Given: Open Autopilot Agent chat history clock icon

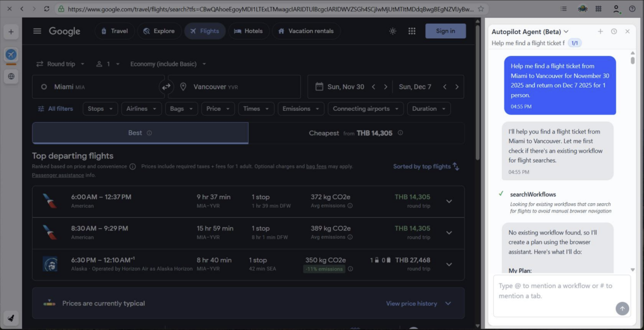Looking at the screenshot, I should [614, 31].
